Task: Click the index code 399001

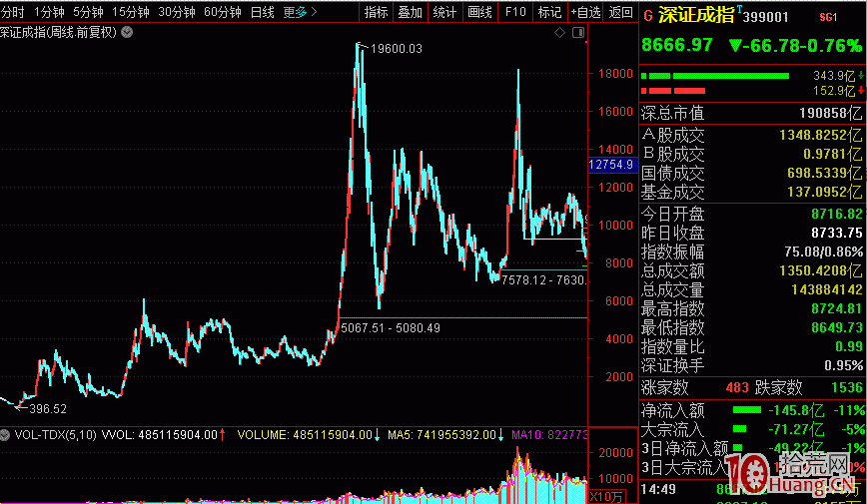Action: [765, 17]
